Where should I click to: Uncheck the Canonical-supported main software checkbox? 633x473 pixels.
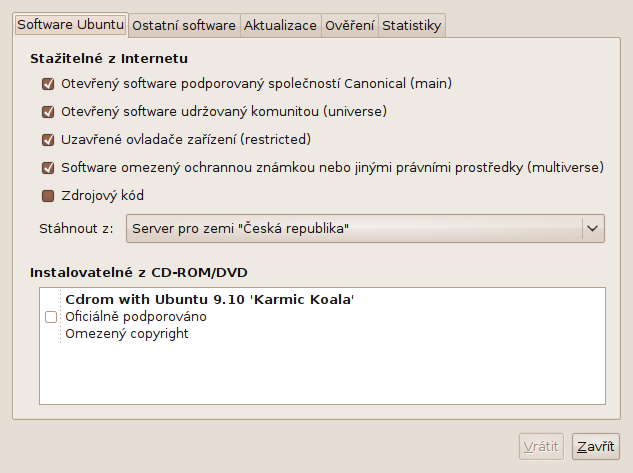48,84
